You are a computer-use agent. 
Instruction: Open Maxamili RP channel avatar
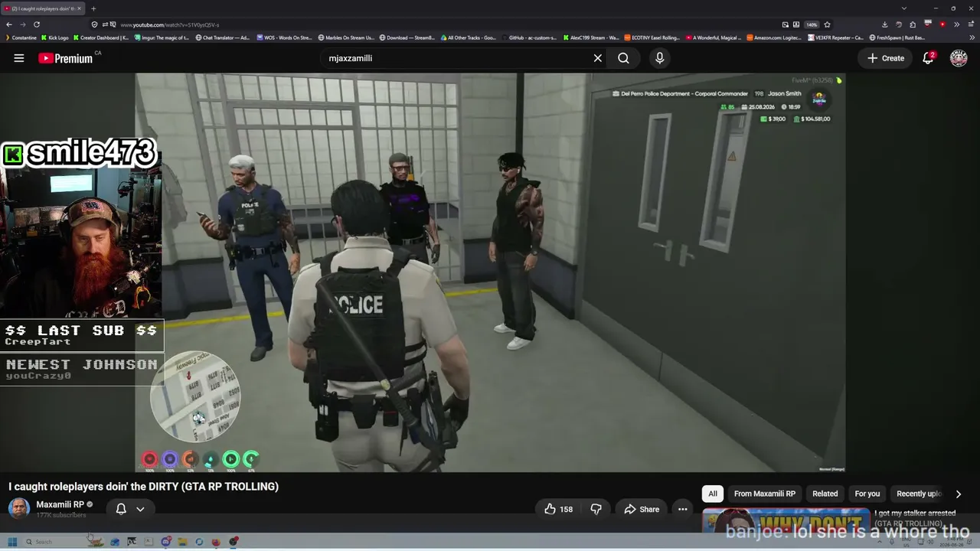click(x=19, y=508)
